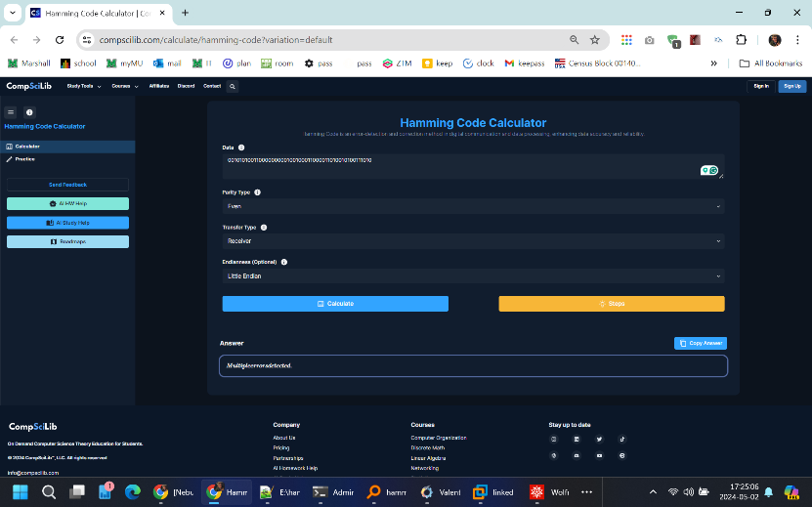The image size is (812, 507).
Task: Click the info icon next to Parity Type
Action: (258, 192)
